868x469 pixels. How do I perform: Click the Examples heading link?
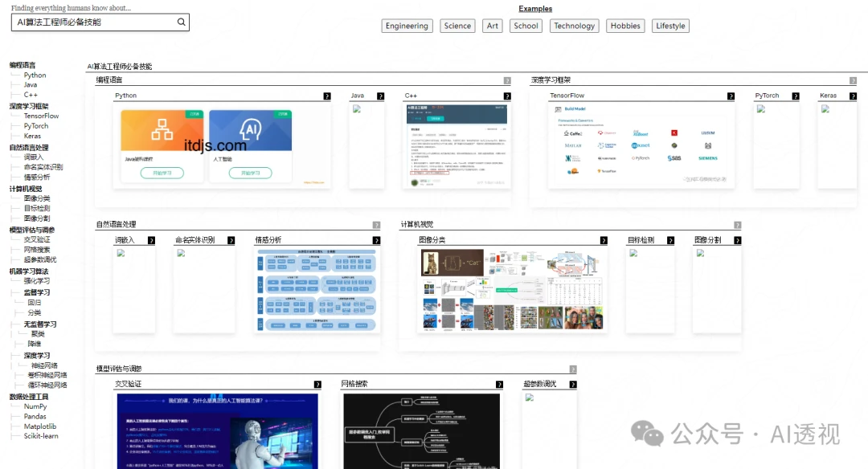[x=535, y=9]
